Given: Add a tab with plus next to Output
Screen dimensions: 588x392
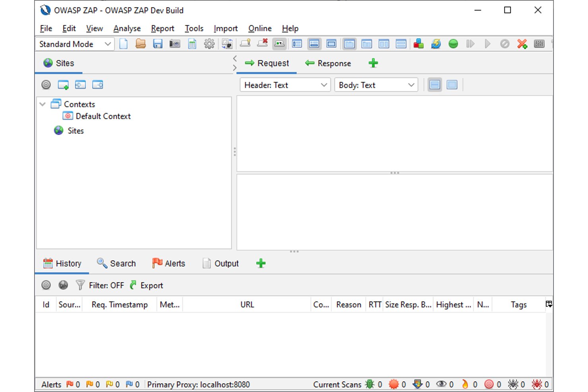Looking at the screenshot, I should click(x=261, y=263).
